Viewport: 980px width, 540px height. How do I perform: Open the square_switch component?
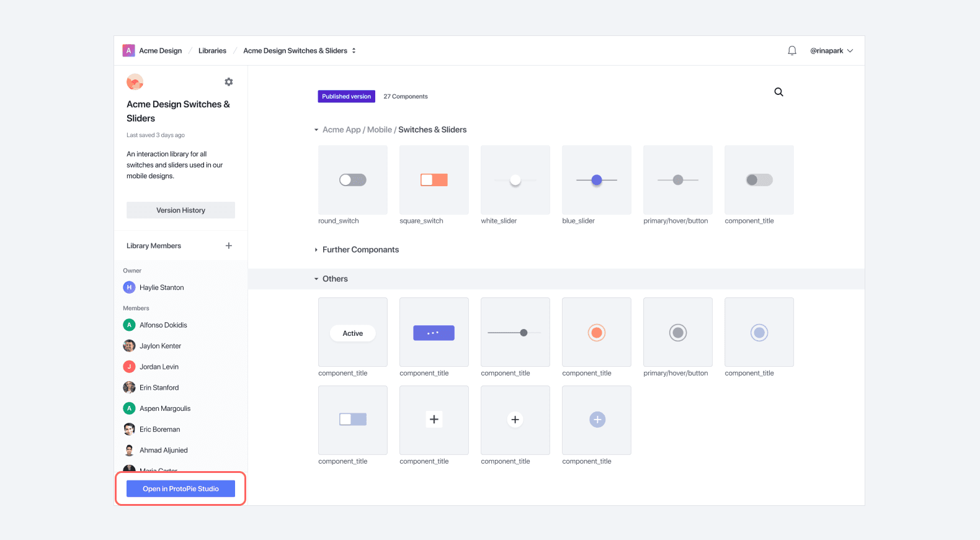tap(434, 180)
